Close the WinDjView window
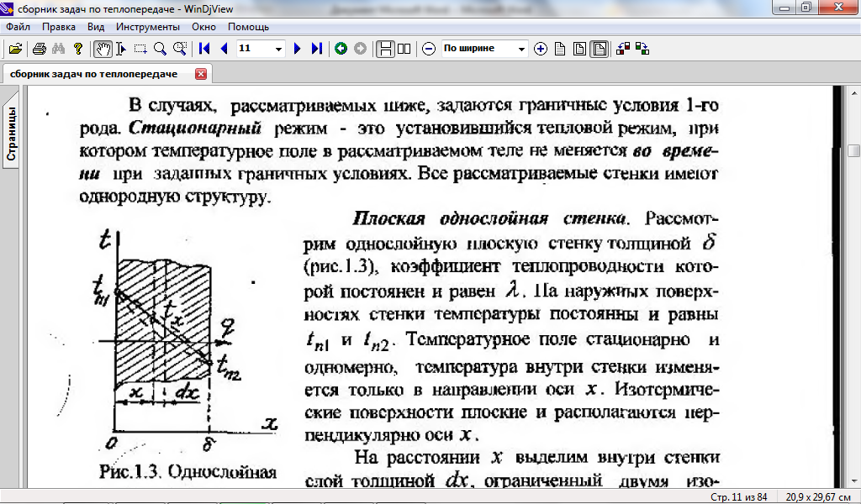This screenshot has width=861, height=504. [838, 8]
